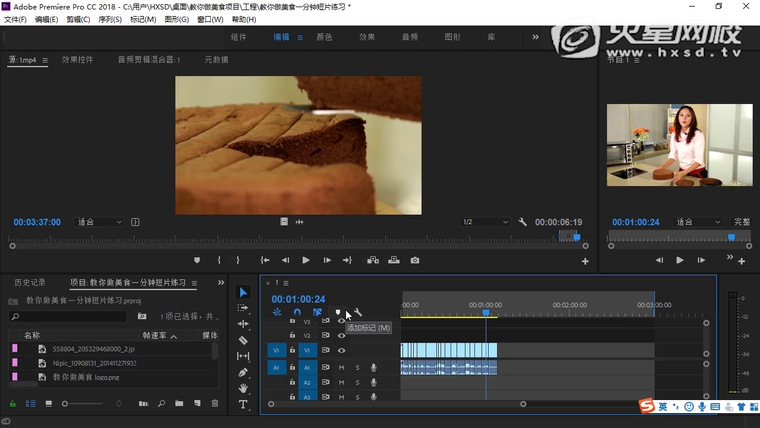
Task: Switch to the 历史记录 tab
Action: coord(30,283)
